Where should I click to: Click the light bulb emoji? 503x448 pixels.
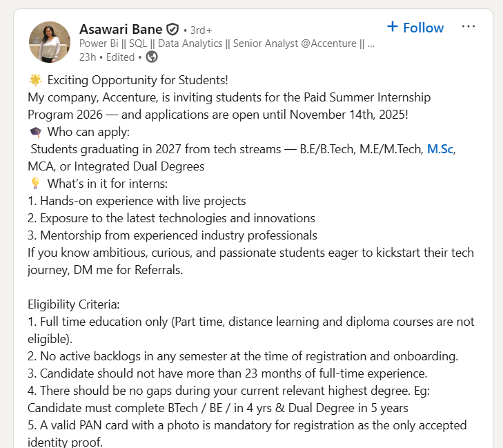(x=35, y=184)
